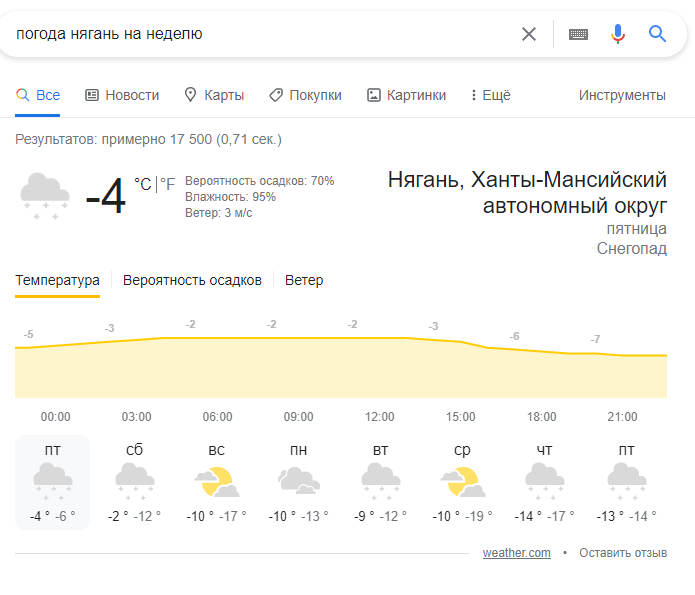Open weather.com source link

(516, 553)
